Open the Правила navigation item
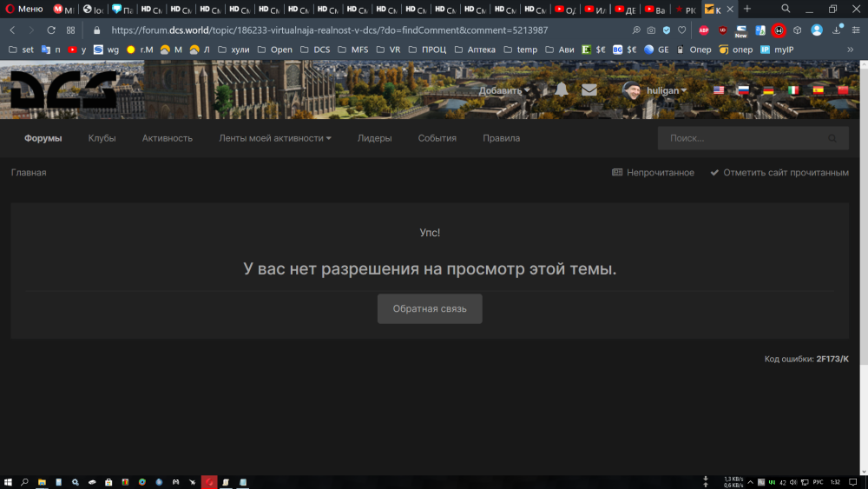 502,138
